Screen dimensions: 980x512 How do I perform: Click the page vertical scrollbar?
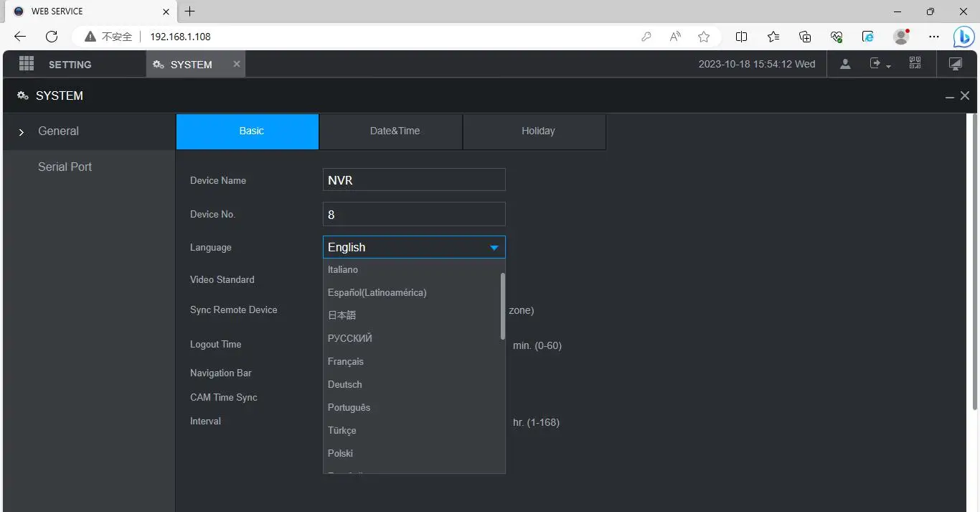[975, 262]
